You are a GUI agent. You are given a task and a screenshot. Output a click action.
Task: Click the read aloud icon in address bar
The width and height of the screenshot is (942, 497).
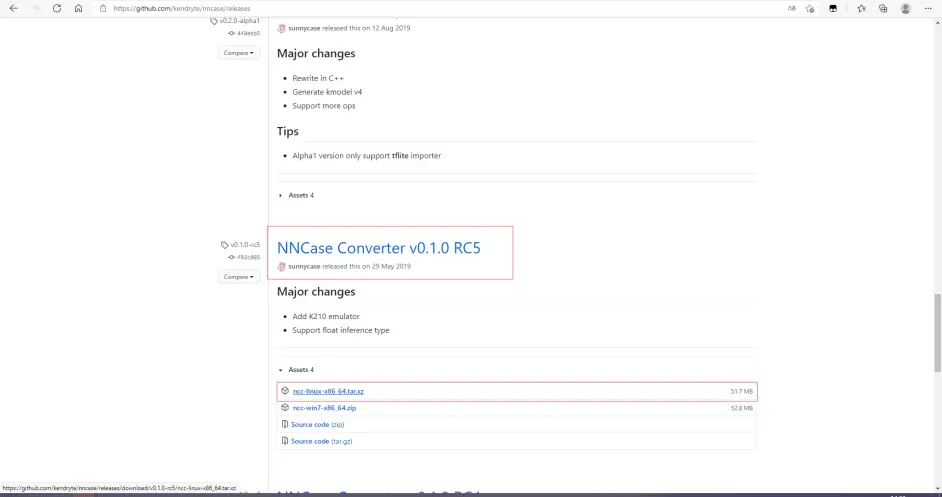tap(792, 8)
